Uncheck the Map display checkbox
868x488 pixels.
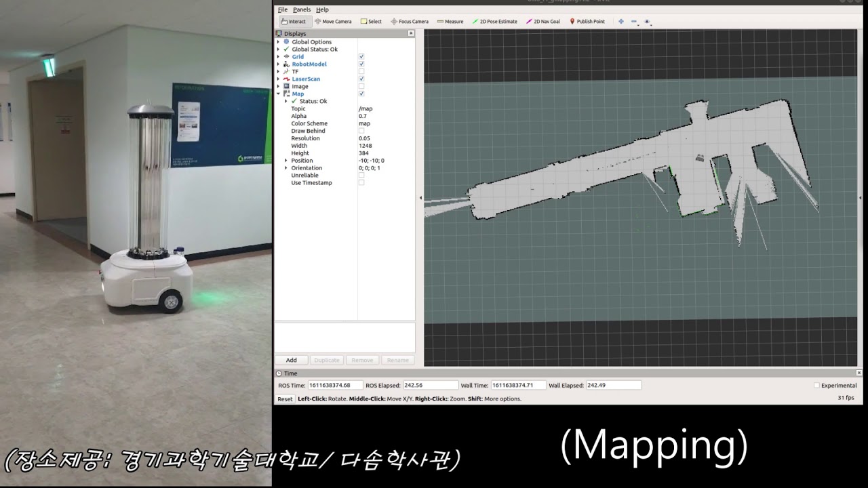(x=361, y=94)
